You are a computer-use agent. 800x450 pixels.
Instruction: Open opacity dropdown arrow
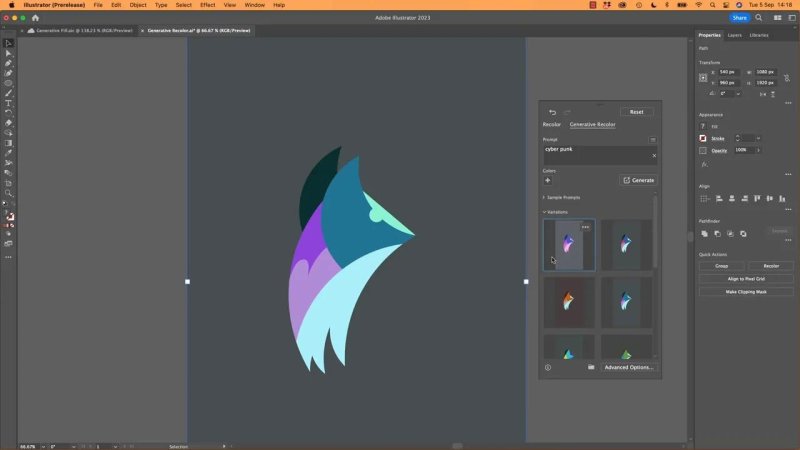(x=758, y=150)
